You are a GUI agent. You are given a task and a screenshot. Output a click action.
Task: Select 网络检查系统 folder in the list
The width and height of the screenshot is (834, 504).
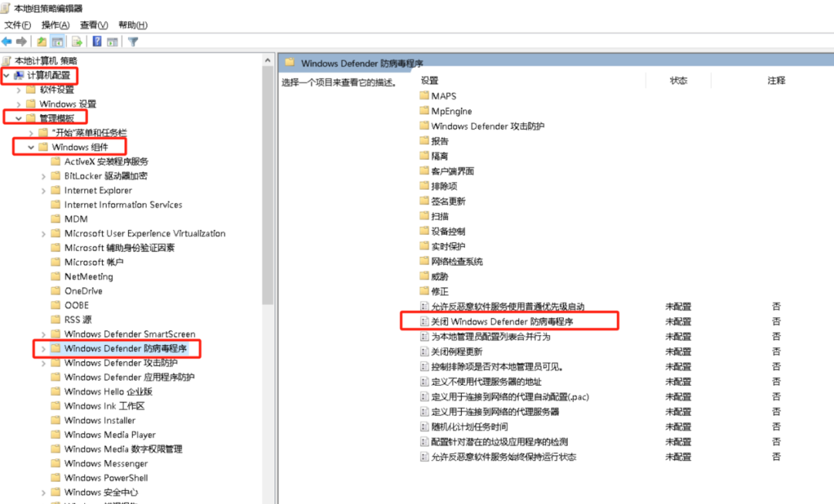point(457,261)
